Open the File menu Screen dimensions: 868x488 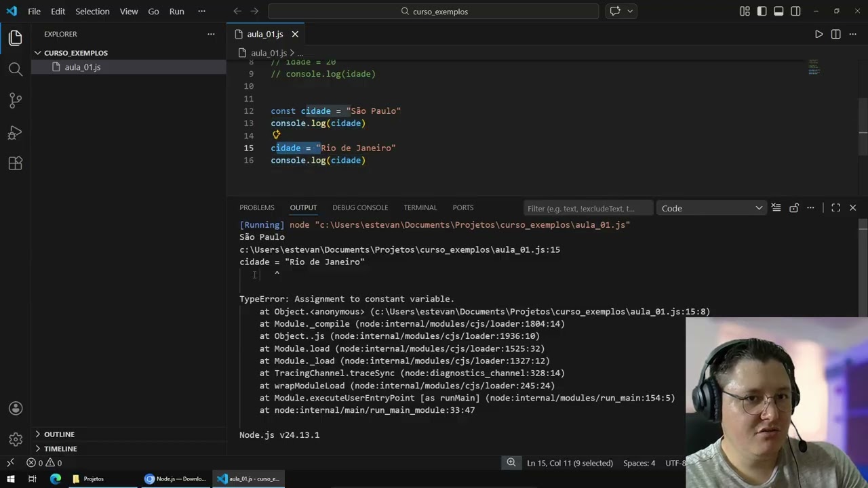[34, 12]
